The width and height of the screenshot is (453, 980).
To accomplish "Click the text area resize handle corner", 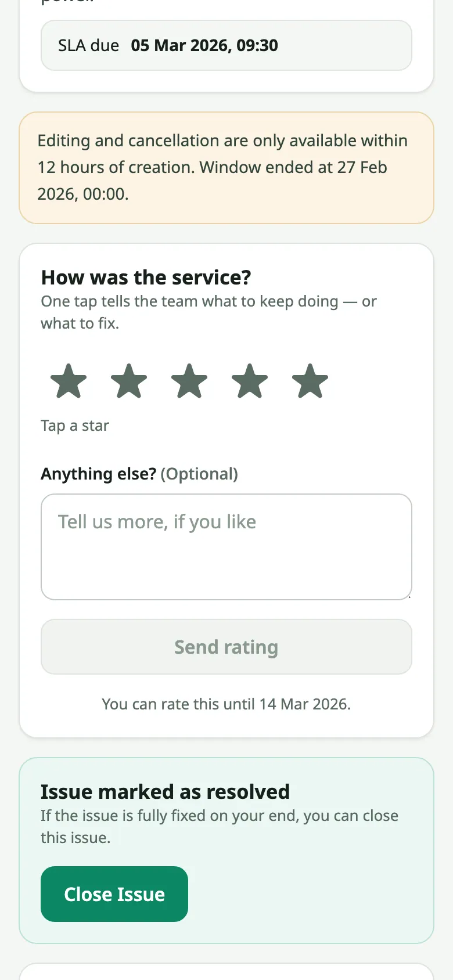I will (x=408, y=596).
